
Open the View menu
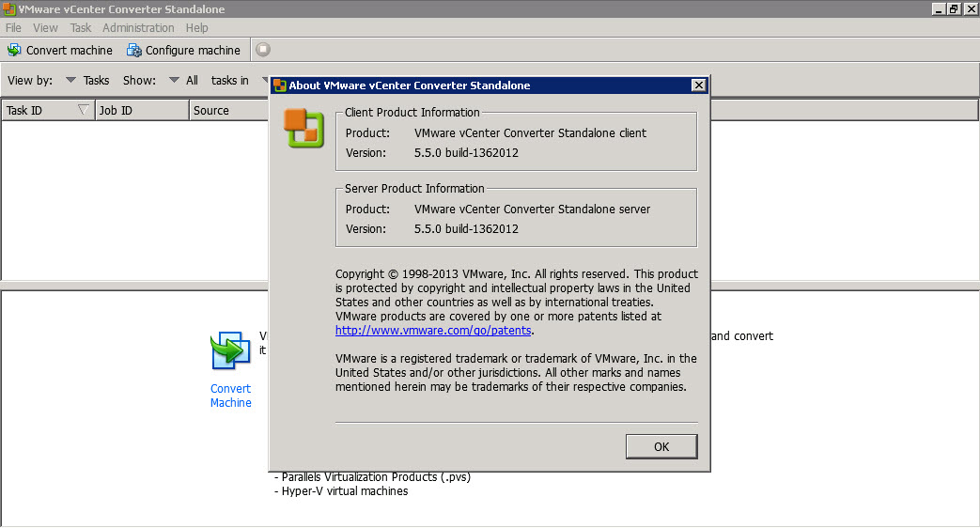[45, 28]
